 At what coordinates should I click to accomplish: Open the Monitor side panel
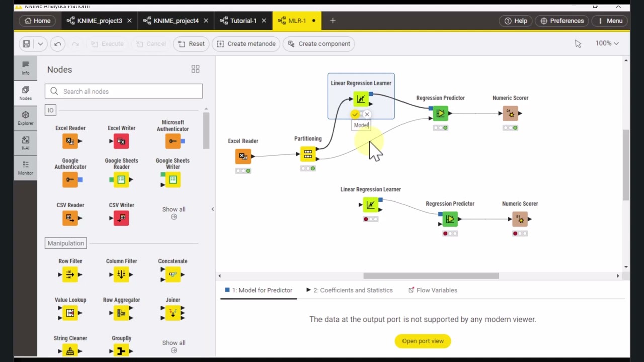tap(25, 168)
